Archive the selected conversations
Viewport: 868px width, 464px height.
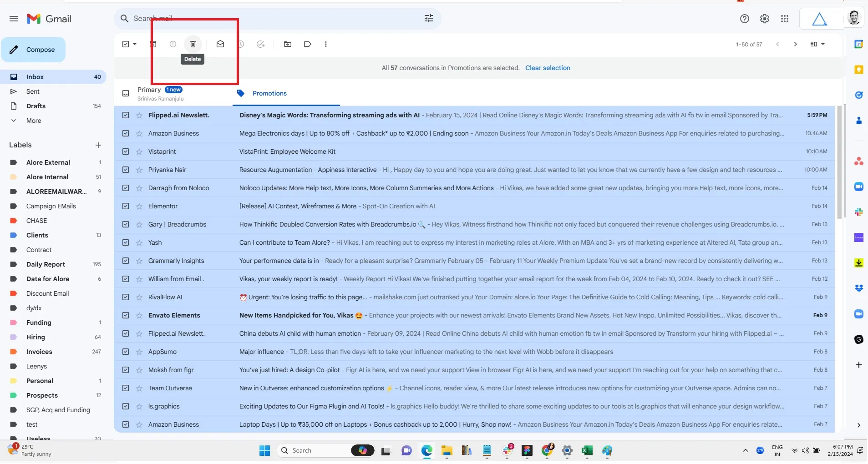[x=153, y=44]
